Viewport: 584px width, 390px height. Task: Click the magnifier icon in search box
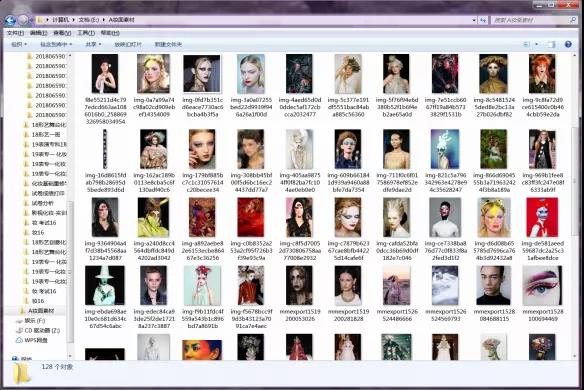573,20
